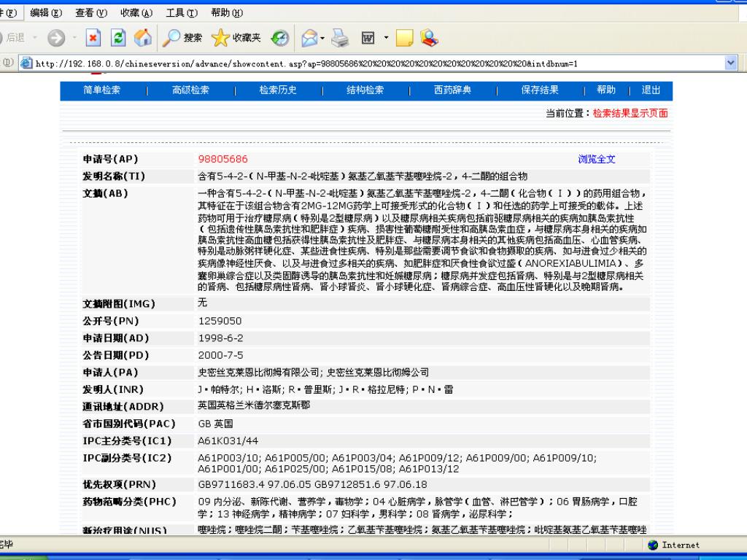
Task: Click the 发明名称(TI) field label
Action: click(x=114, y=176)
